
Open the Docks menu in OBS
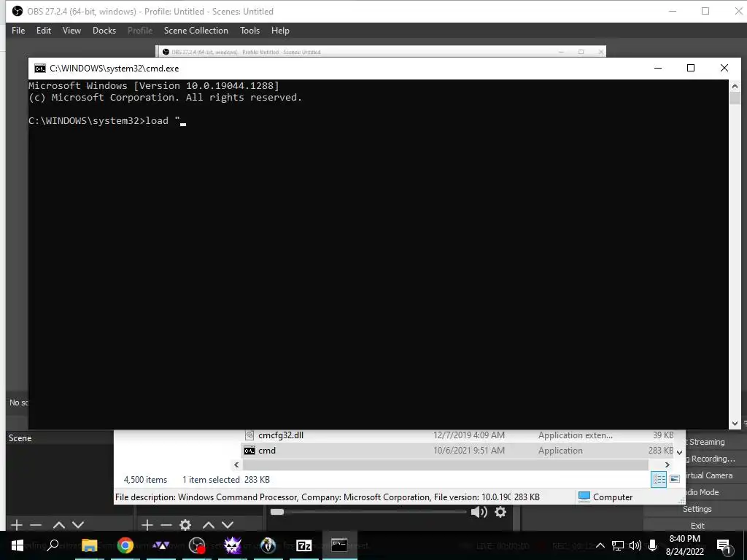point(104,31)
